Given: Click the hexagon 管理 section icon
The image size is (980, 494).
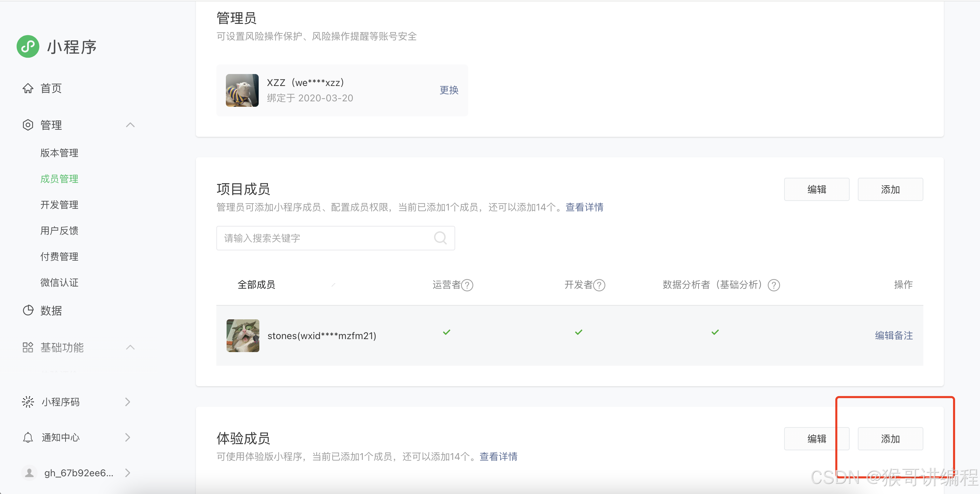Looking at the screenshot, I should coord(28,125).
